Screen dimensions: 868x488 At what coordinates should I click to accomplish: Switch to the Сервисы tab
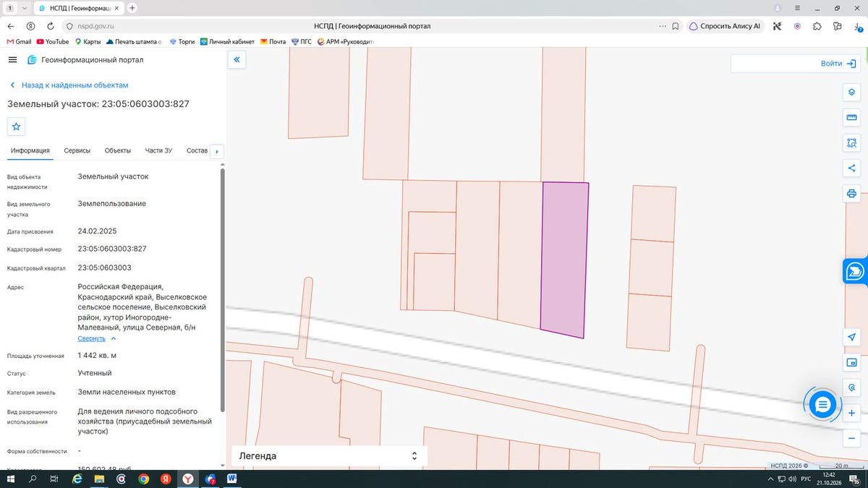click(x=77, y=150)
